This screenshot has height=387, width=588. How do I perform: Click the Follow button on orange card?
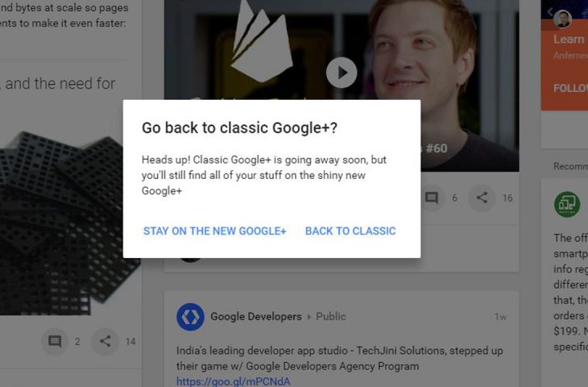[570, 88]
